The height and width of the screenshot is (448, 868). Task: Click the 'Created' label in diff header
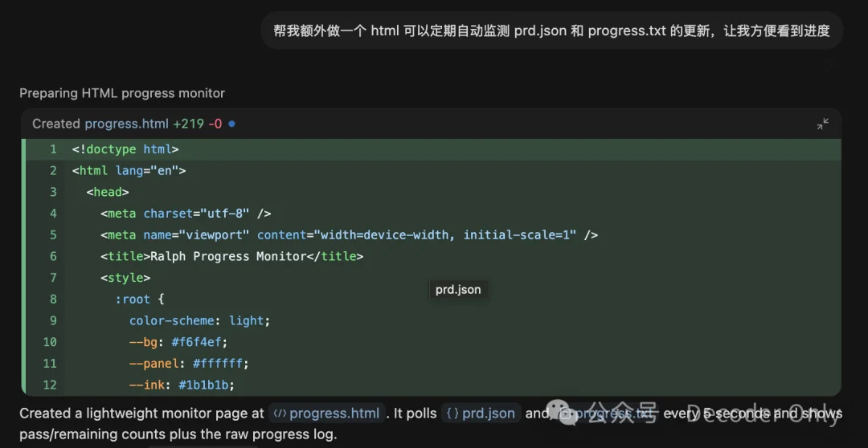coord(56,124)
